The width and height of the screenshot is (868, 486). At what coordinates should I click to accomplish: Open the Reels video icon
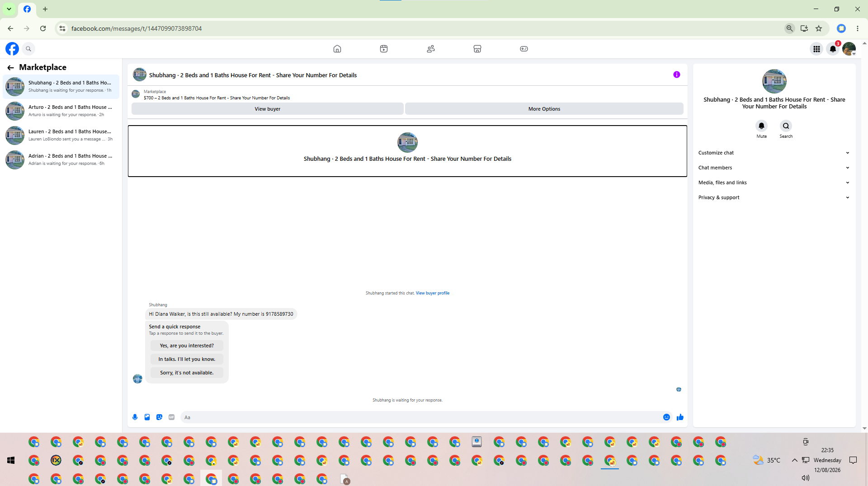(384, 49)
